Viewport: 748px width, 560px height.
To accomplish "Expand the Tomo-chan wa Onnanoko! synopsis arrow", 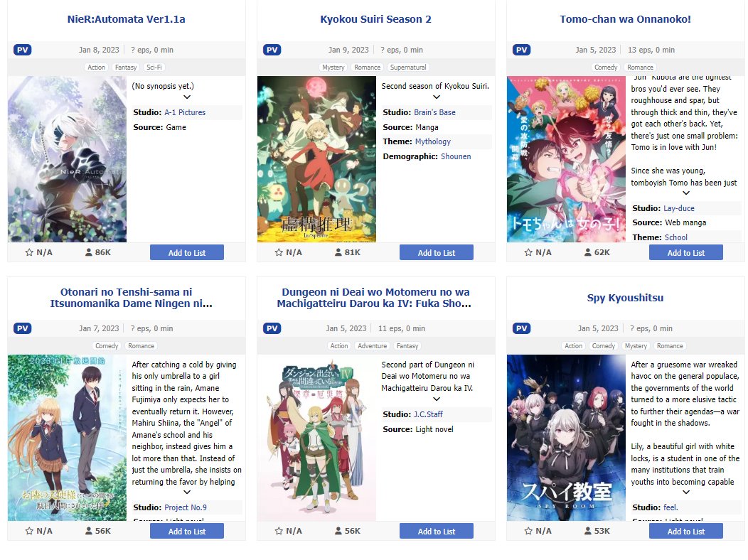I will point(686,193).
